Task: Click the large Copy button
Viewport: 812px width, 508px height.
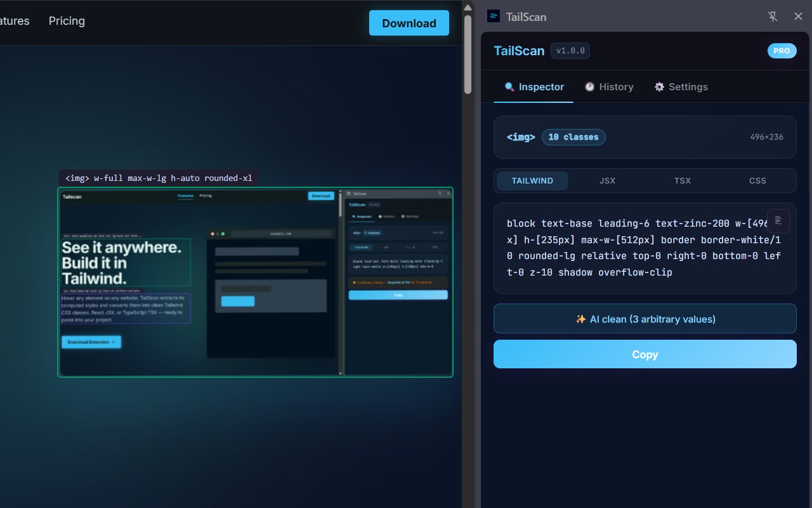Action: click(x=645, y=354)
